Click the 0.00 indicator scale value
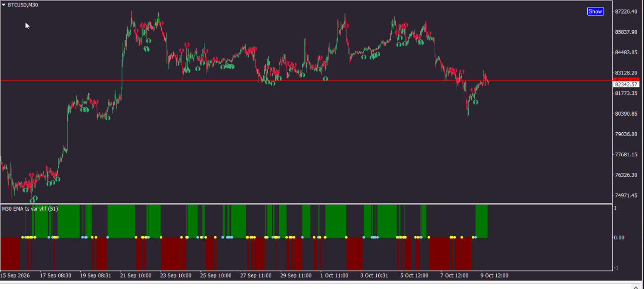 (620, 238)
